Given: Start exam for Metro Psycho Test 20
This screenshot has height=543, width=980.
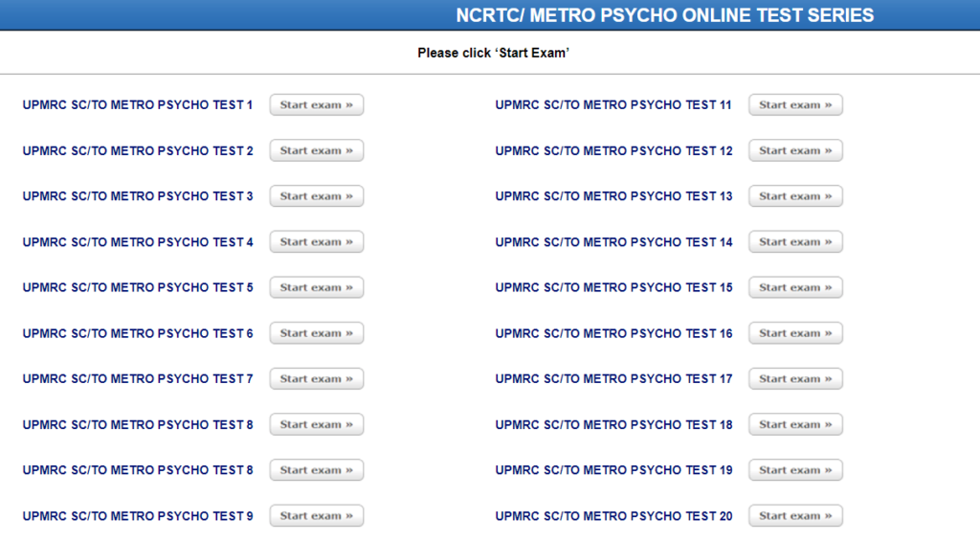Looking at the screenshot, I should (x=795, y=516).
